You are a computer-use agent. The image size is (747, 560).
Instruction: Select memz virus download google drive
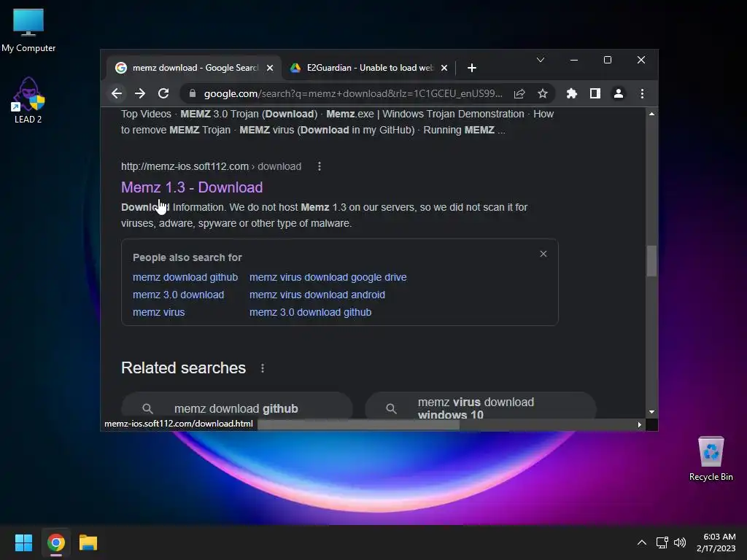click(328, 277)
